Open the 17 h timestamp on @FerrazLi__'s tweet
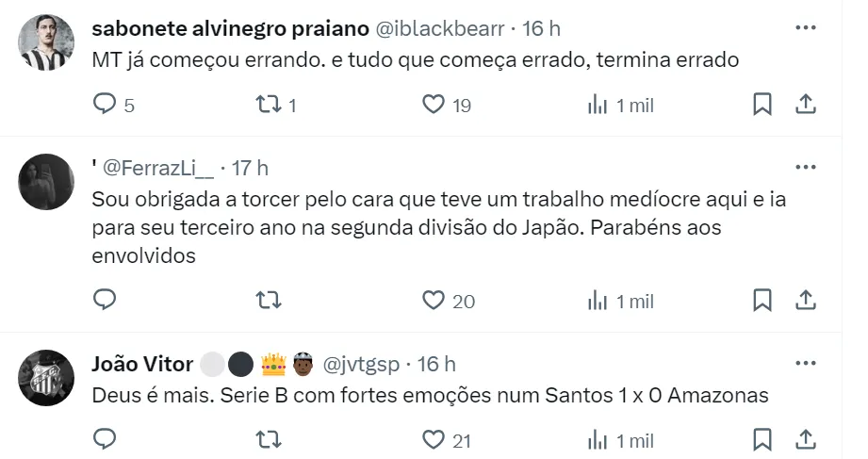The image size is (868, 459). point(250,169)
